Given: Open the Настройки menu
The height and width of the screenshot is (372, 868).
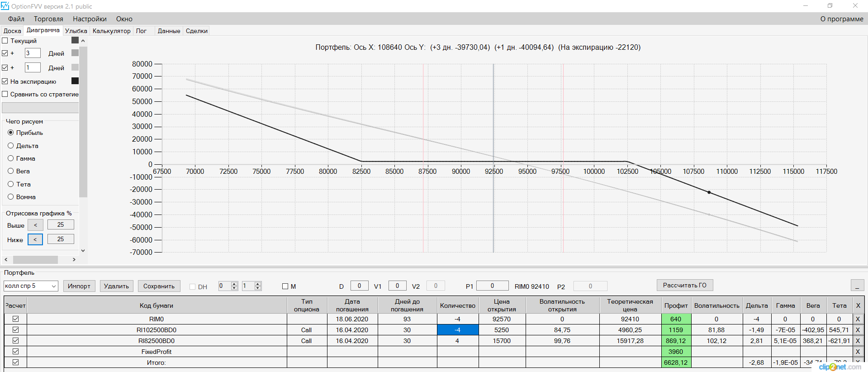Looking at the screenshot, I should pos(90,19).
